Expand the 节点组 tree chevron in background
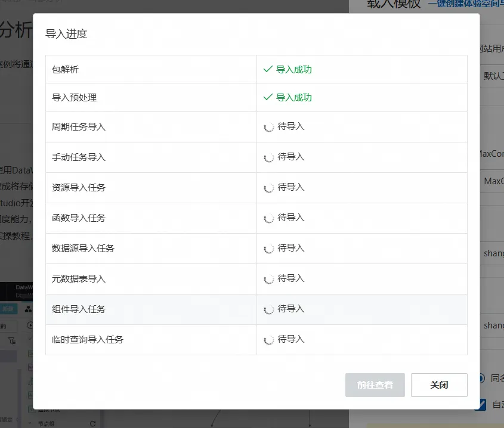The image size is (504, 428). click(30, 423)
